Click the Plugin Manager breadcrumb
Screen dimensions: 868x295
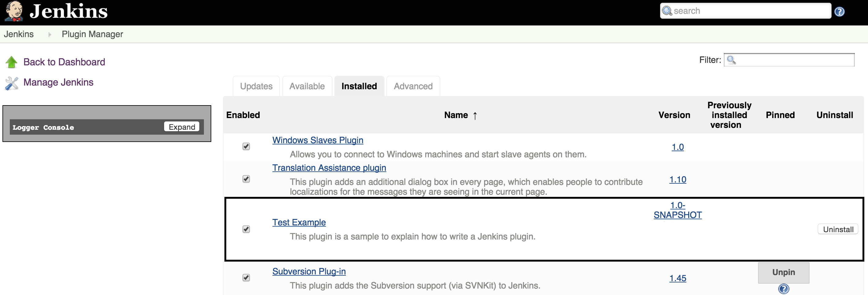[92, 34]
